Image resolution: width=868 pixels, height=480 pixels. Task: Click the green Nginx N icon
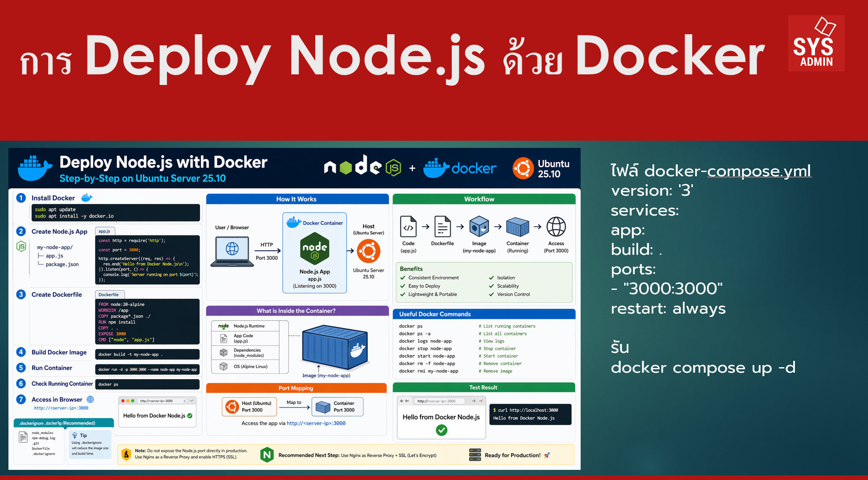[x=267, y=455]
